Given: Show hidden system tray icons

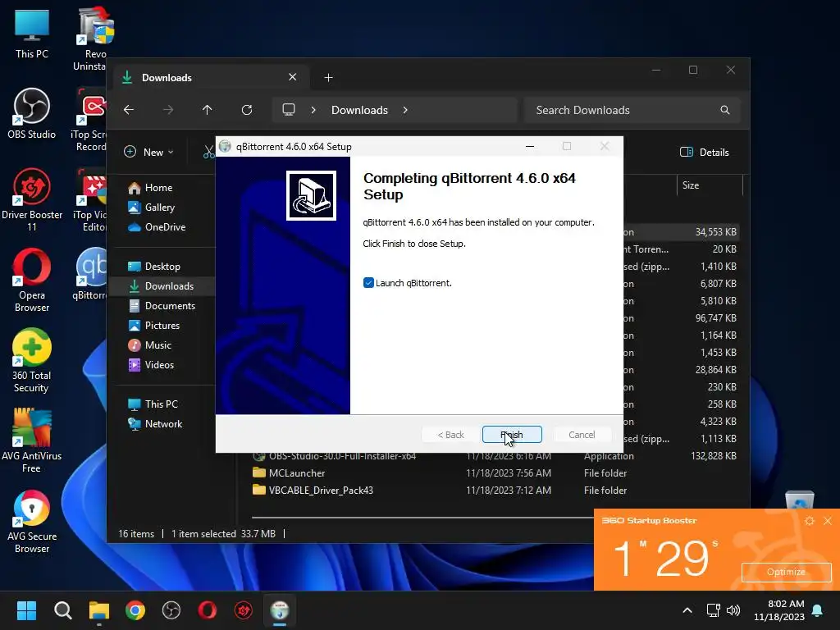Looking at the screenshot, I should (687, 610).
